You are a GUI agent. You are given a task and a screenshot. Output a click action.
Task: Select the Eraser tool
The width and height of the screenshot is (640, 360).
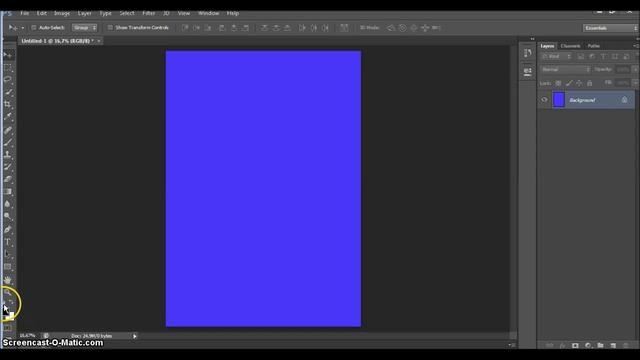pyautogui.click(x=8, y=179)
